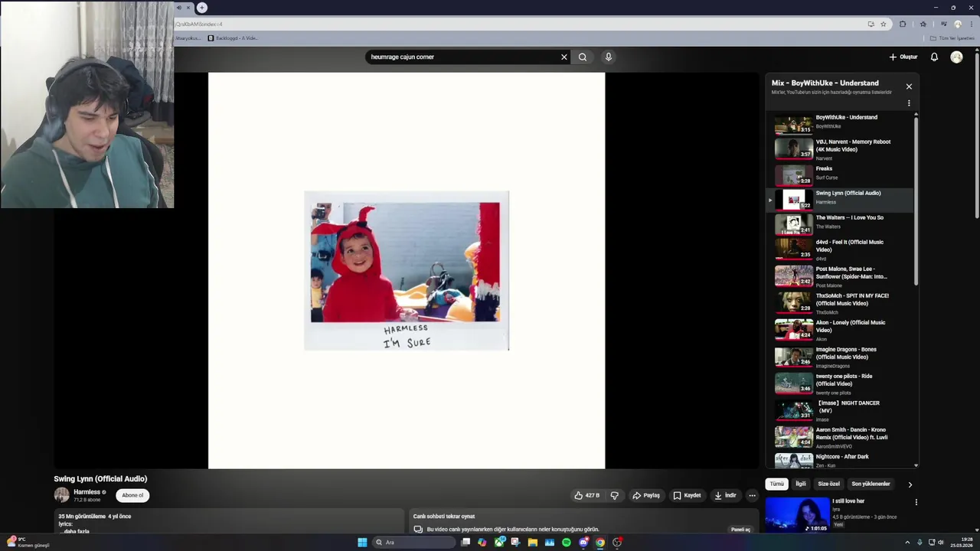
Task: Click the Paneli aç button
Action: point(740,530)
